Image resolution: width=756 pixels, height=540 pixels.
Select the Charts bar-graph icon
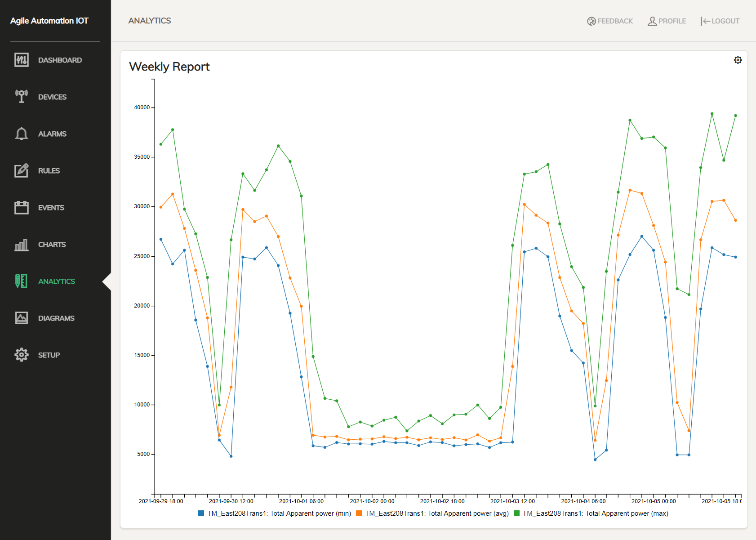coord(21,244)
